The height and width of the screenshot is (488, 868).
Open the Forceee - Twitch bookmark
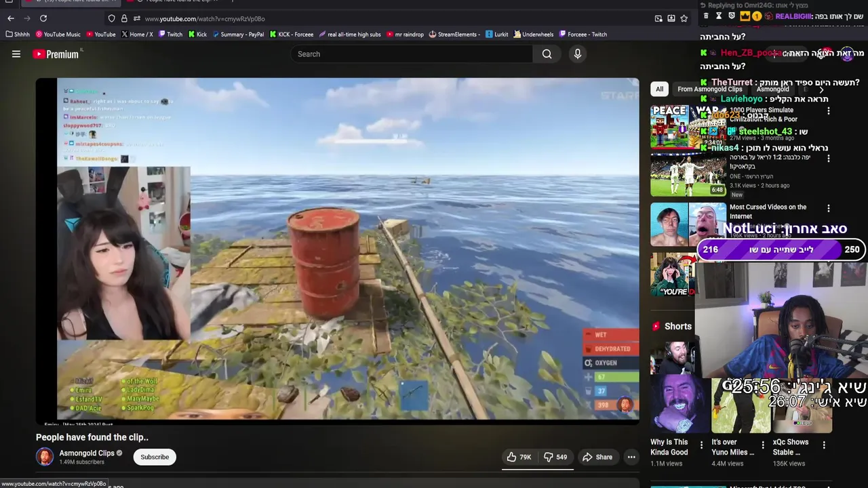tap(583, 34)
